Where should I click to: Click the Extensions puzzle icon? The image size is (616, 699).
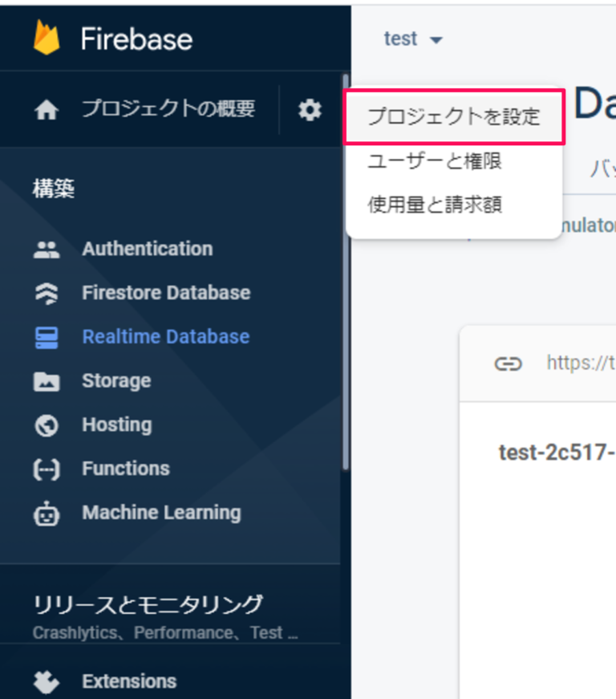click(47, 682)
